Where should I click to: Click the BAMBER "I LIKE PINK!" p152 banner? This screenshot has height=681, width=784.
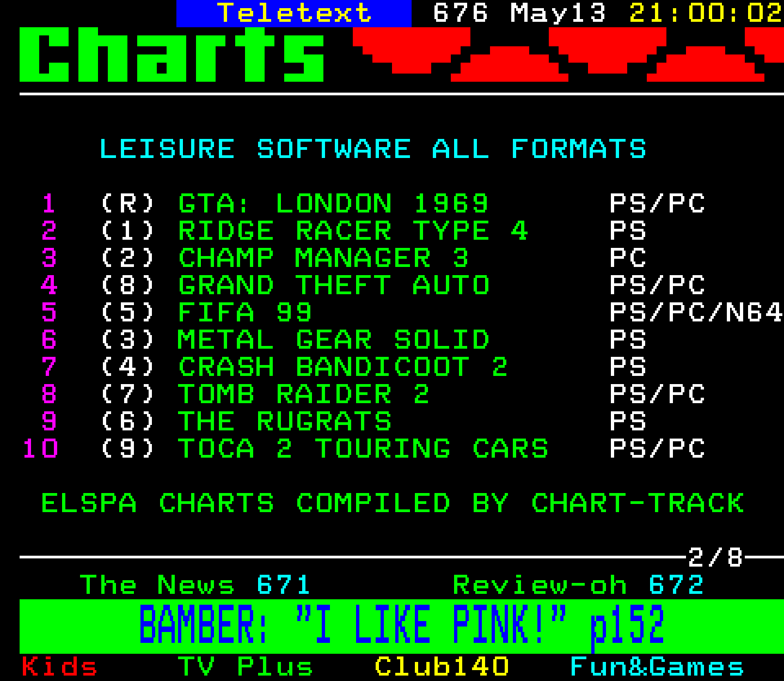tap(401, 626)
